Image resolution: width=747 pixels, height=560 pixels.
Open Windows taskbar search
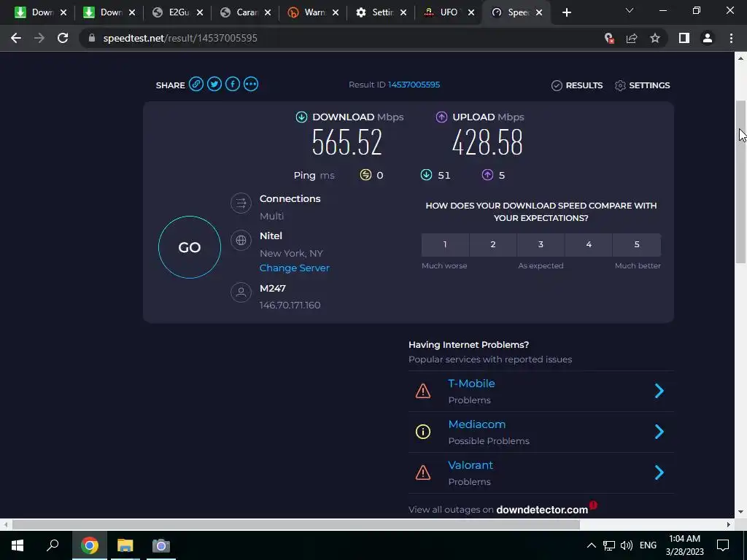click(x=53, y=545)
